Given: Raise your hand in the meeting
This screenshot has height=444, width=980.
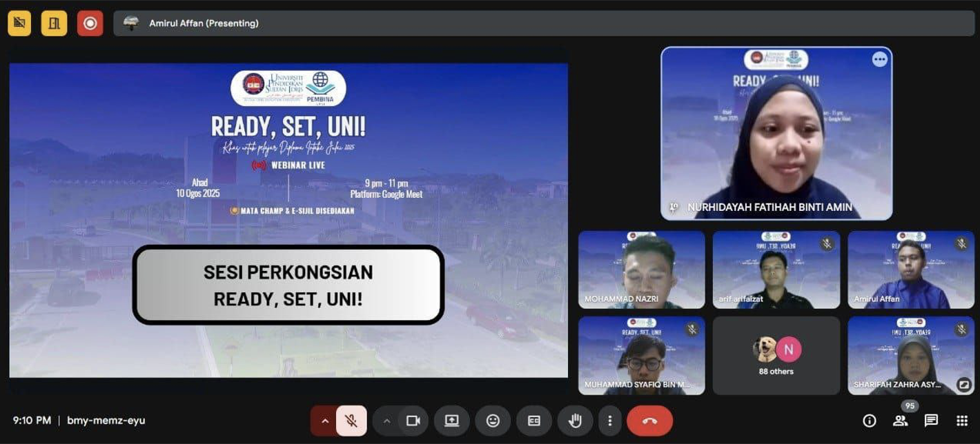Looking at the screenshot, I should [574, 421].
